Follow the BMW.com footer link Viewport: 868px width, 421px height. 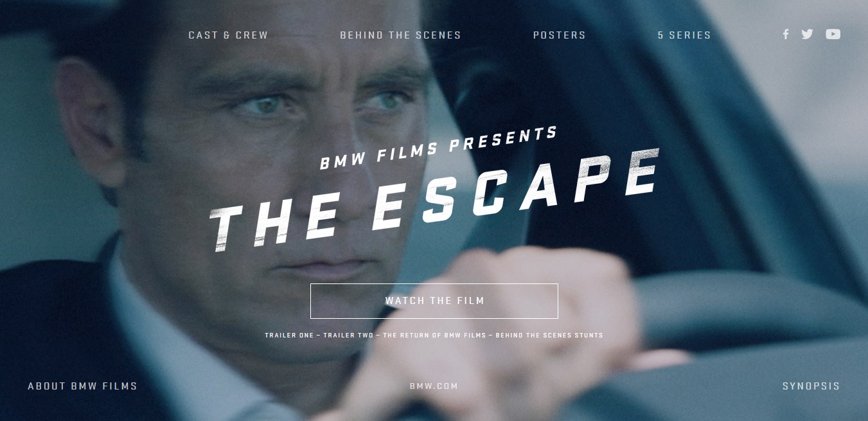point(434,386)
